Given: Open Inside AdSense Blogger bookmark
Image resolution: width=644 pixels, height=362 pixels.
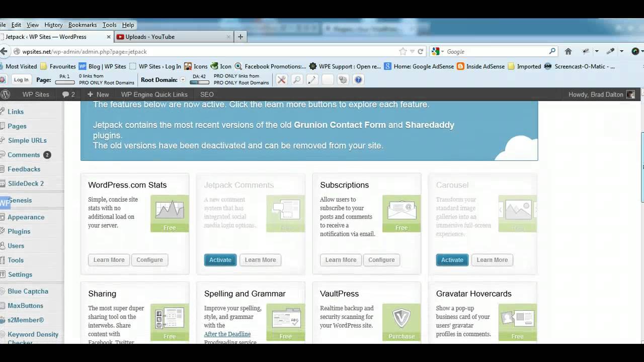Looking at the screenshot, I should tap(480, 66).
